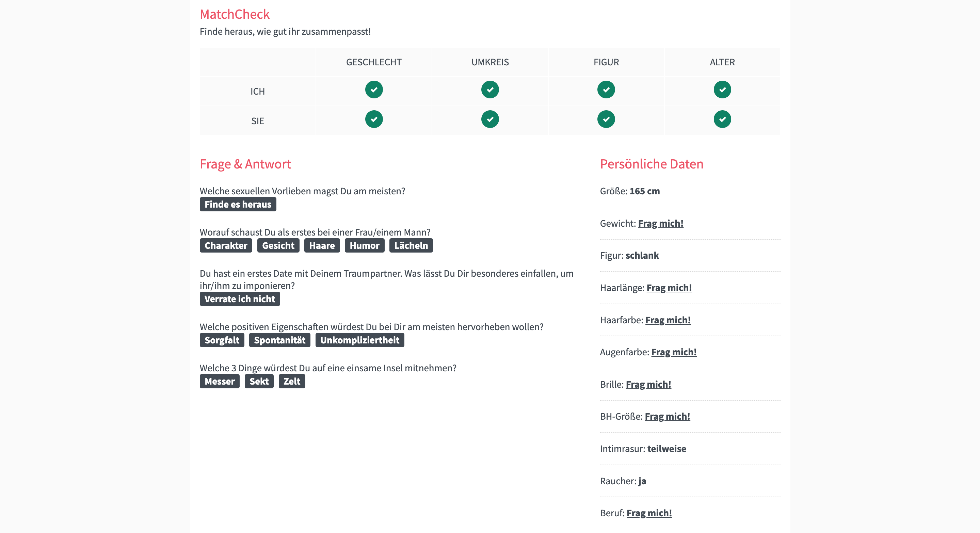Click the ICH Umkreis checkmark icon
This screenshot has width=980, height=533.
(490, 90)
